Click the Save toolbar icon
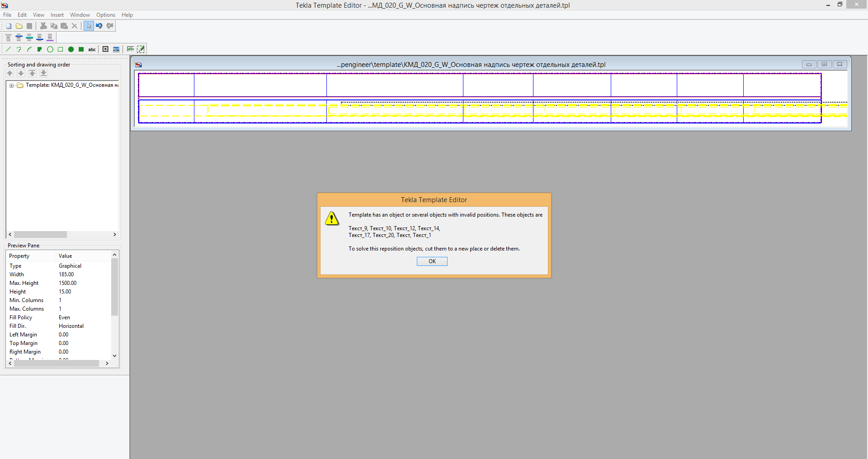Viewport: 868px width, 459px height. [x=29, y=26]
